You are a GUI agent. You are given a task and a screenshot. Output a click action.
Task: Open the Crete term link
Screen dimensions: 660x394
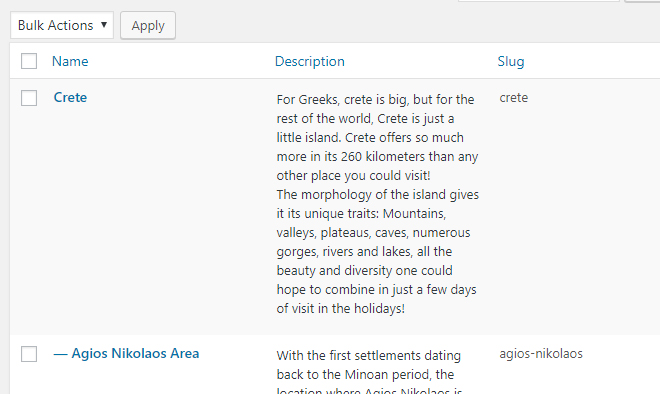point(70,97)
